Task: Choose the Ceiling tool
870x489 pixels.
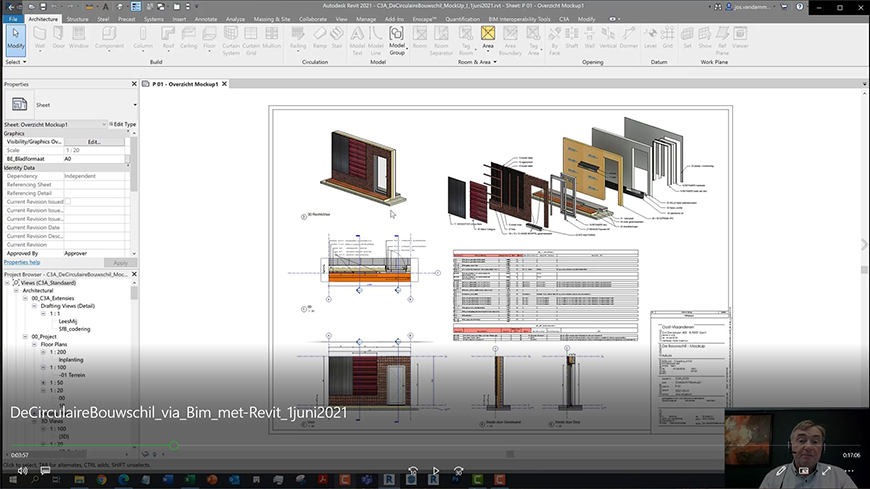Action: [x=189, y=38]
